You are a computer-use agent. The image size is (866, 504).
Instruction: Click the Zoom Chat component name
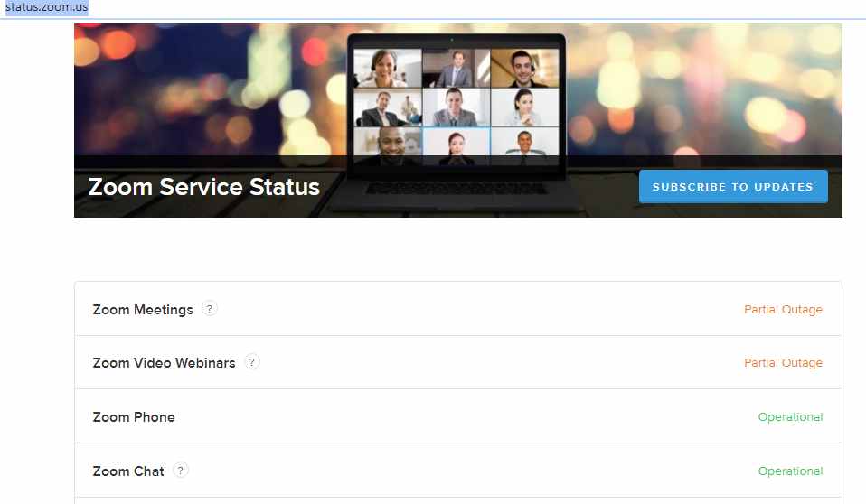point(128,471)
